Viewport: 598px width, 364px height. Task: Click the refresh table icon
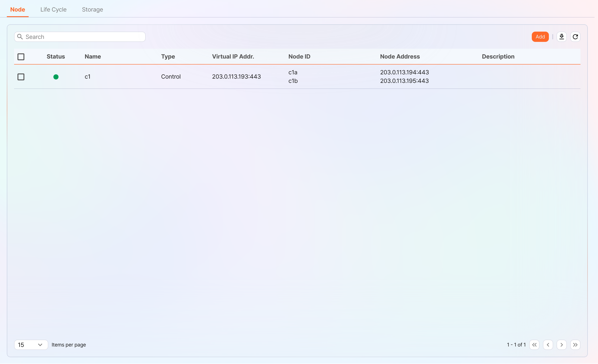tap(575, 37)
